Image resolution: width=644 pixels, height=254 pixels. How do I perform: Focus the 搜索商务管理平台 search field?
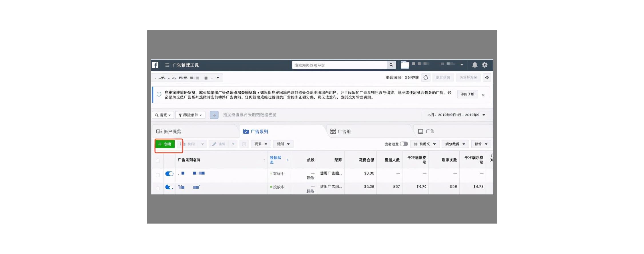[340, 65]
